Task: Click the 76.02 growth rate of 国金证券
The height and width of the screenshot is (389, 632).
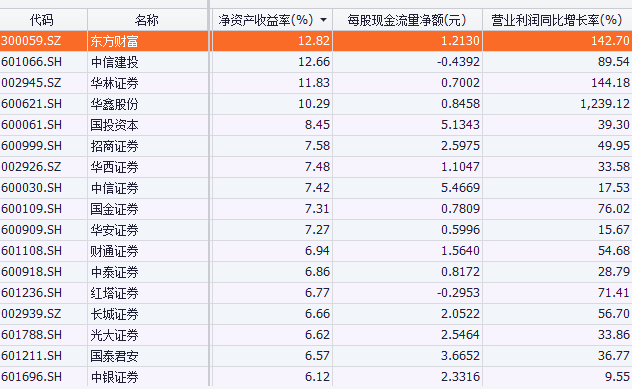Action: [613, 208]
